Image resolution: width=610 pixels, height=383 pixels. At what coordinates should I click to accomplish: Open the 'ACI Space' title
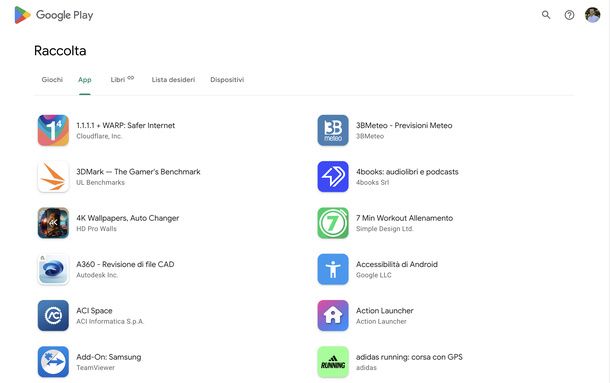[94, 311]
